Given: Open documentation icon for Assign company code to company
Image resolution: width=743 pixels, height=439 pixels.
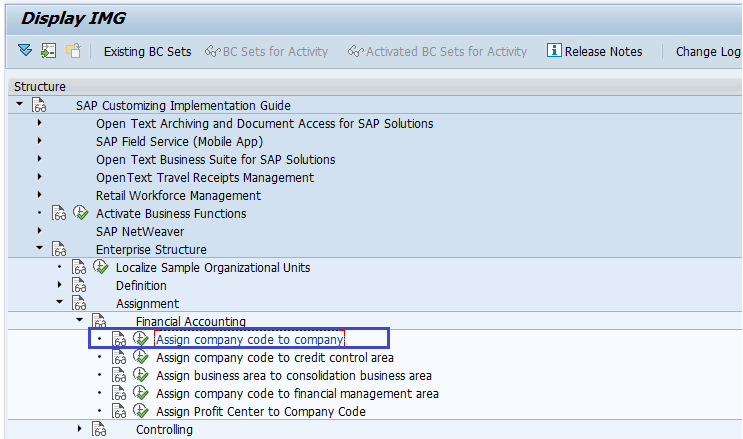Looking at the screenshot, I should 119,339.
